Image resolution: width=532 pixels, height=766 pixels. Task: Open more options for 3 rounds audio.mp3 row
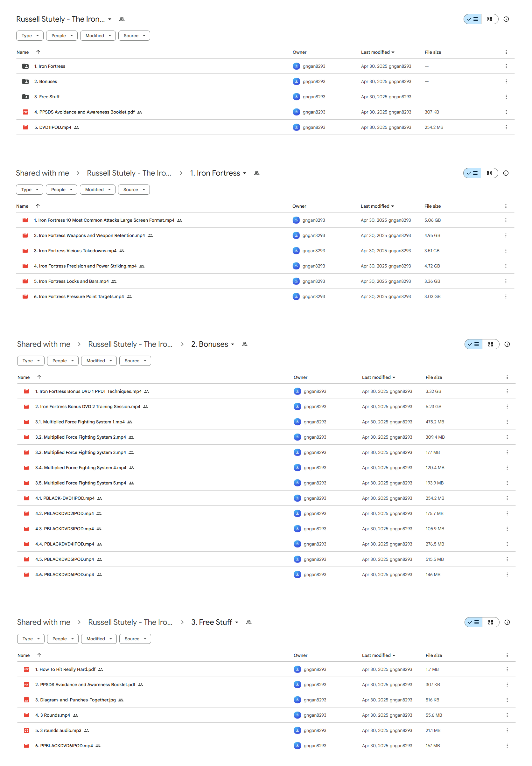pos(507,731)
